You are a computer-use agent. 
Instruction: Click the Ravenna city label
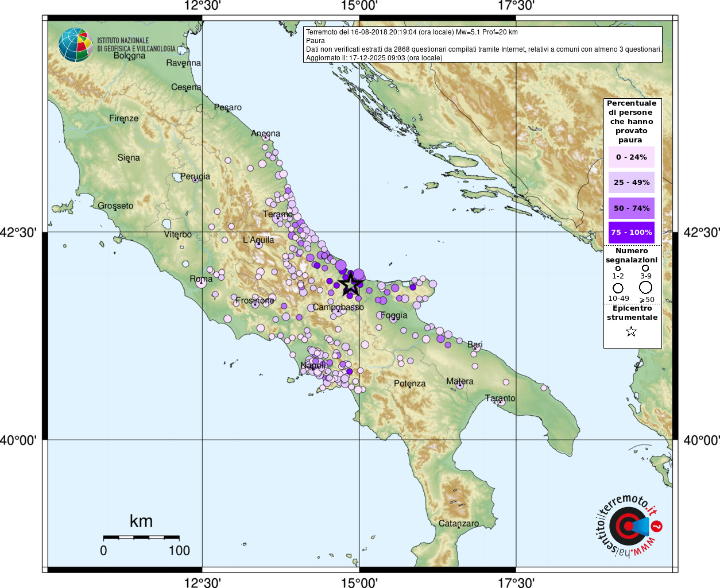184,63
